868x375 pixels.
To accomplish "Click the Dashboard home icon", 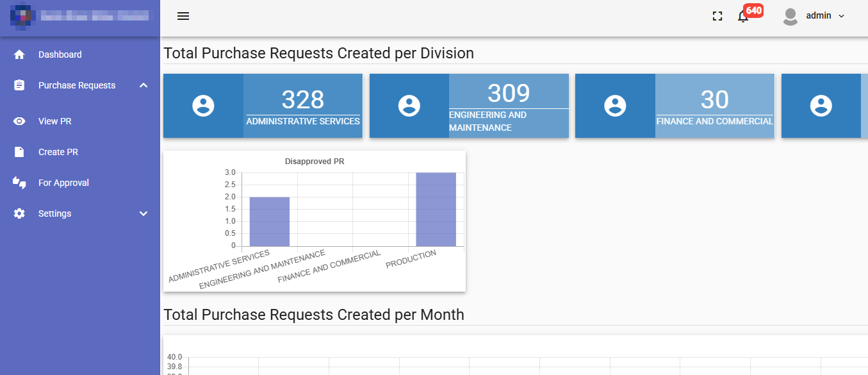I will point(19,54).
